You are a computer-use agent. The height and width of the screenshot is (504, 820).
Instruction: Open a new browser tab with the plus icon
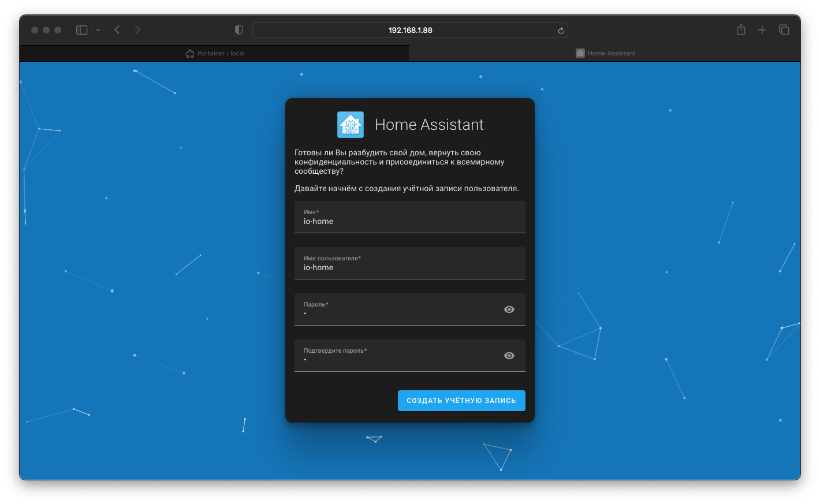(762, 29)
